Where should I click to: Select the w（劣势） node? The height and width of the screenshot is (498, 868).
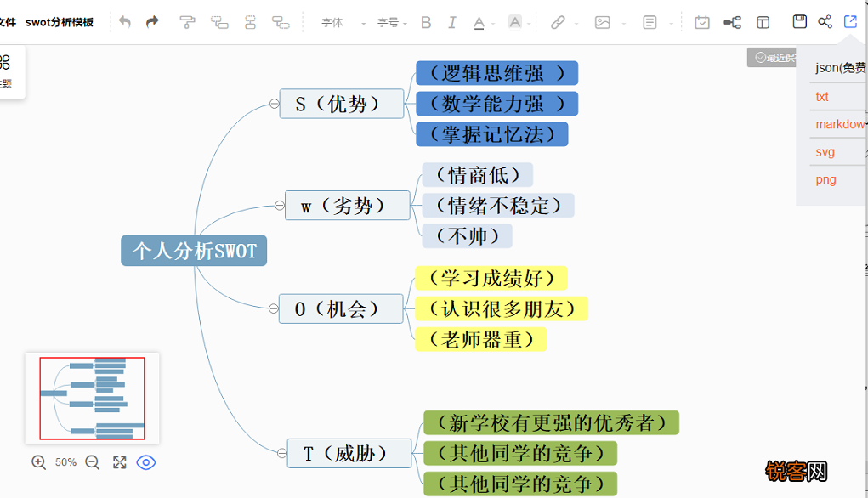click(348, 206)
